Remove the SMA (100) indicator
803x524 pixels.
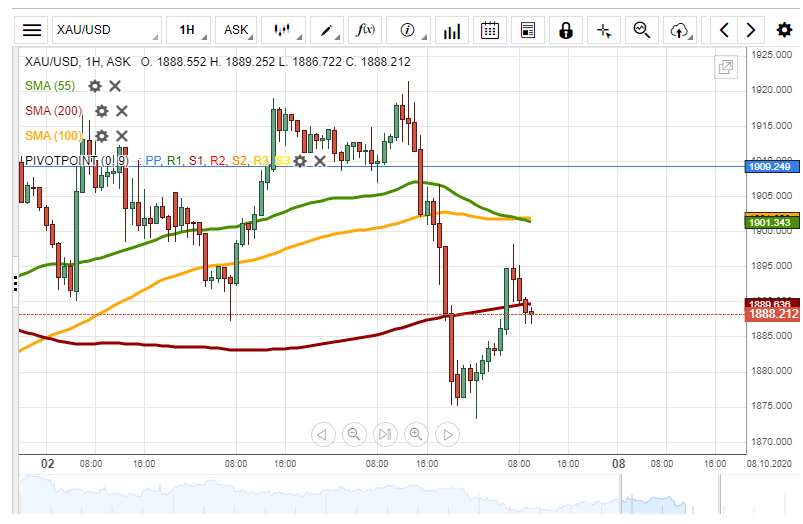click(121, 136)
